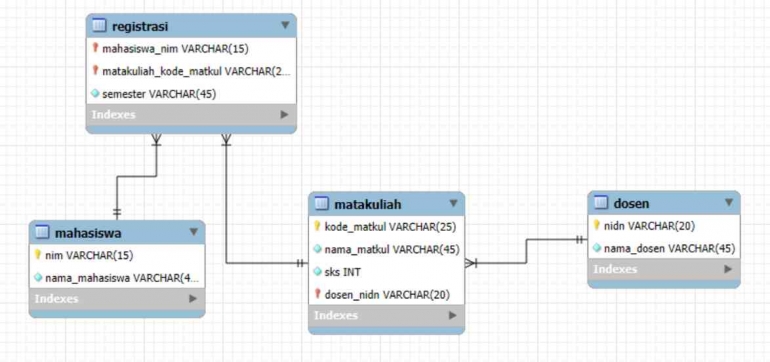This screenshot has height=362, width=770.
Task: Select the nama_dosen VARCHAR(45) column
Action: click(664, 249)
